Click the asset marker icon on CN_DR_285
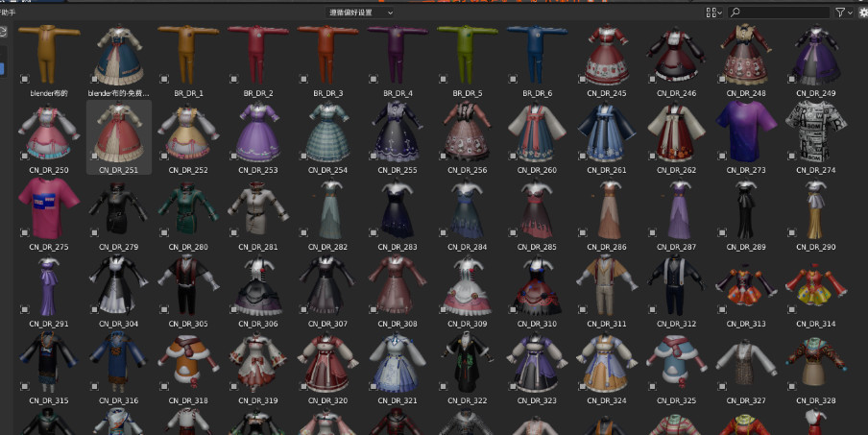This screenshot has width=868, height=435. click(x=513, y=233)
